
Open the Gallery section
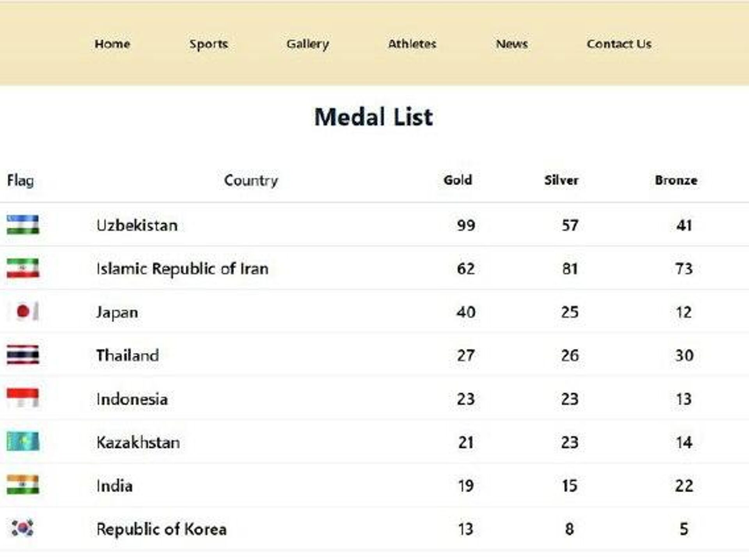(308, 44)
